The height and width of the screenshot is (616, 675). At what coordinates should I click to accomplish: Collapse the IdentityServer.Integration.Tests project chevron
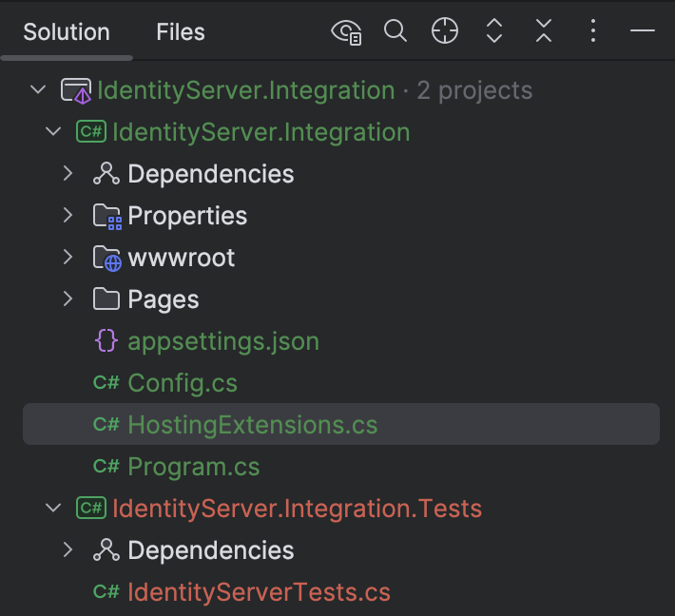click(53, 508)
